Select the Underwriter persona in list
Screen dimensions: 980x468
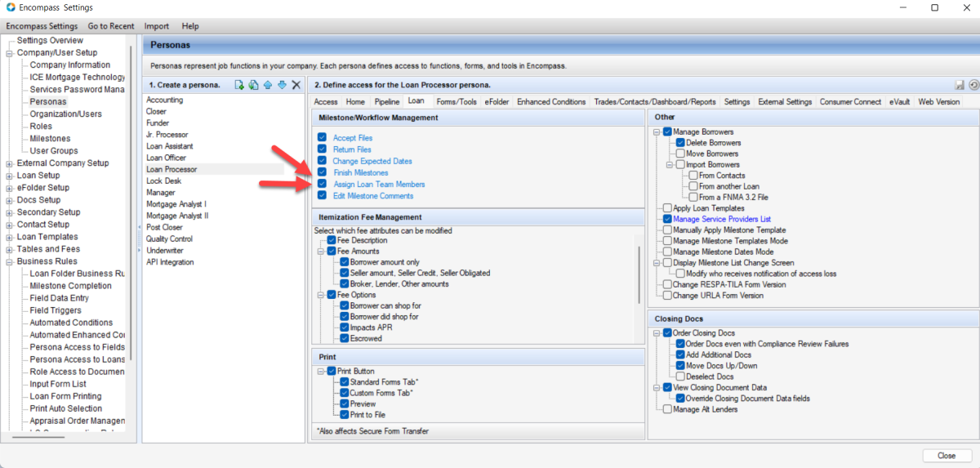167,251
